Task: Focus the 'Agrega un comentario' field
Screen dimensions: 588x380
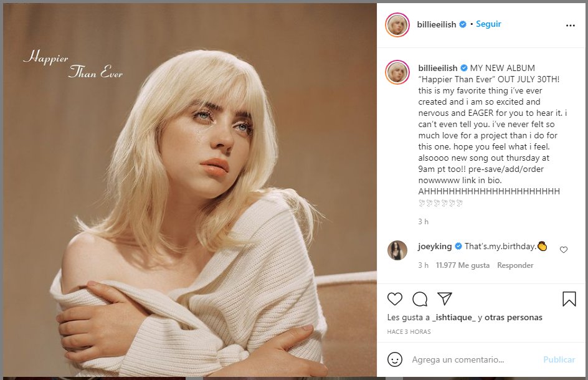Action: pyautogui.click(x=473, y=359)
